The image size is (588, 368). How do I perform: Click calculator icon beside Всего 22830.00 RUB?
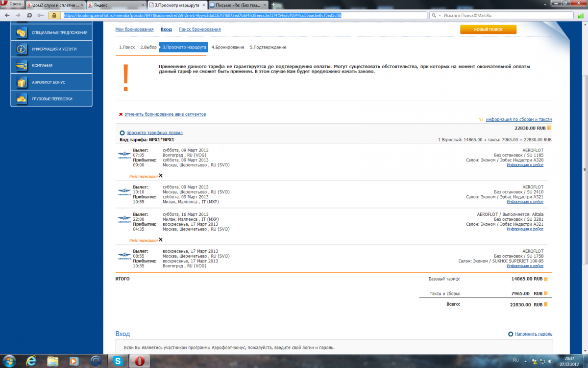(x=546, y=304)
